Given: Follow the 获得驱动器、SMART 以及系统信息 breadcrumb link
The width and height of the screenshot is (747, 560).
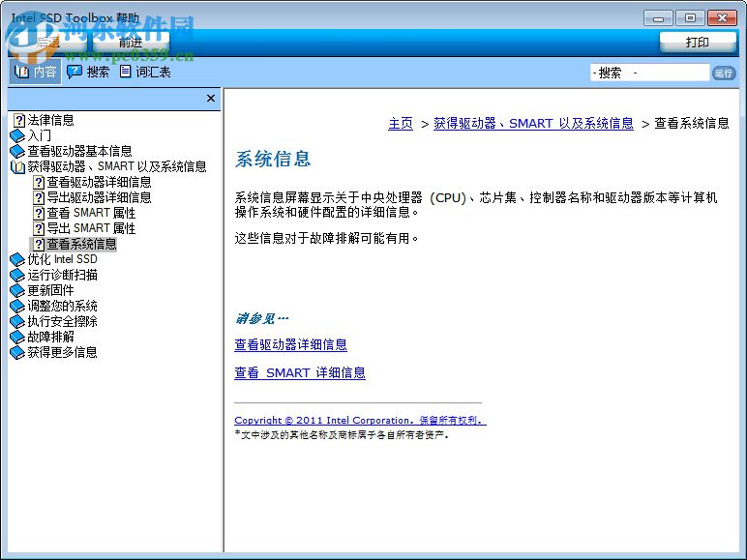Looking at the screenshot, I should click(x=533, y=124).
